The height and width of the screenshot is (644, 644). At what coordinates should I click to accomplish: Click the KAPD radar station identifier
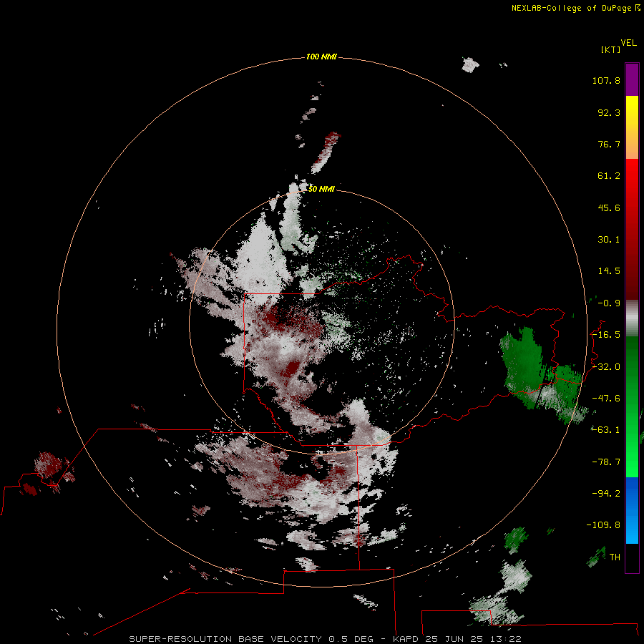tap(406, 639)
